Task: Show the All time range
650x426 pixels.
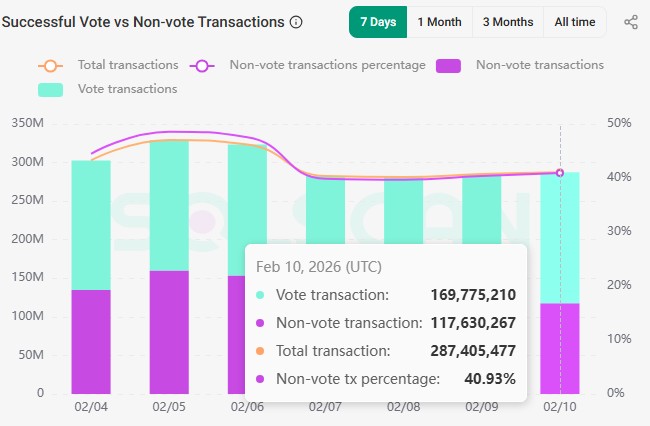Action: (574, 22)
